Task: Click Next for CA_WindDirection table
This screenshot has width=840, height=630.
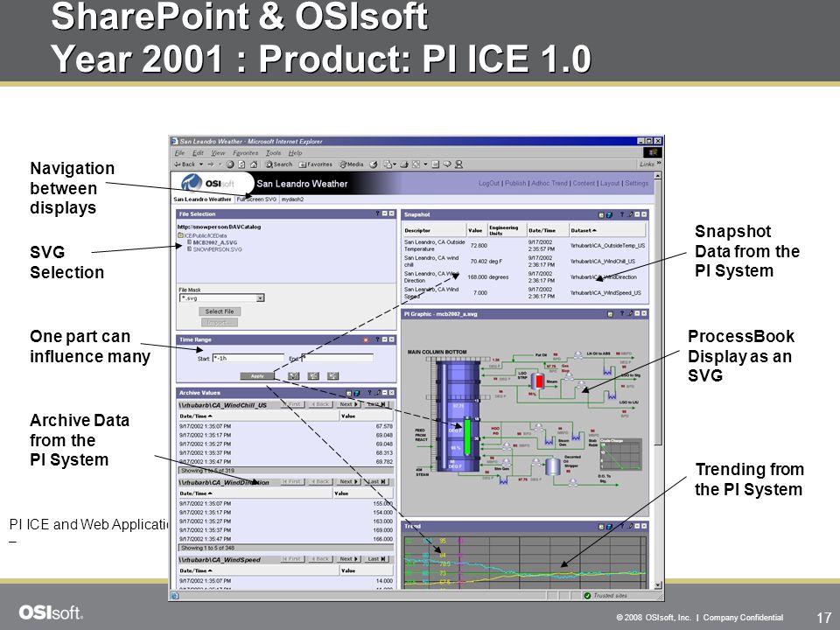Action: [349, 481]
